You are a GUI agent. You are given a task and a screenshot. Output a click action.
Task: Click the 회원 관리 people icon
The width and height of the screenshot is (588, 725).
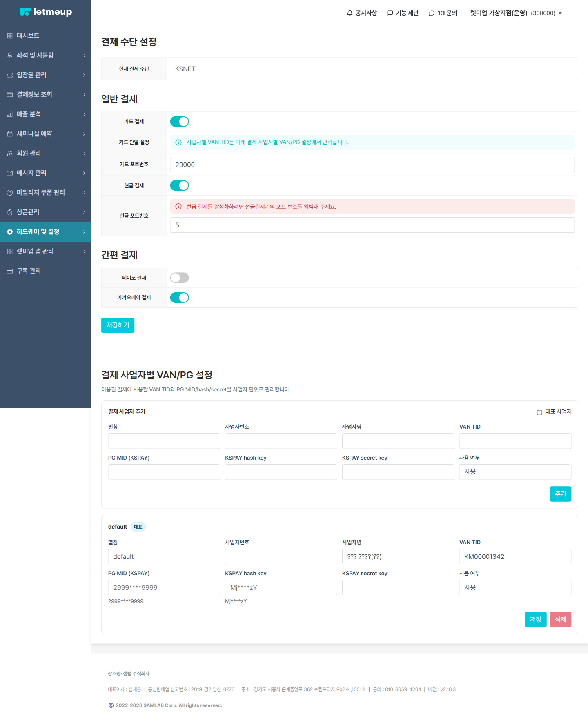tap(10, 153)
